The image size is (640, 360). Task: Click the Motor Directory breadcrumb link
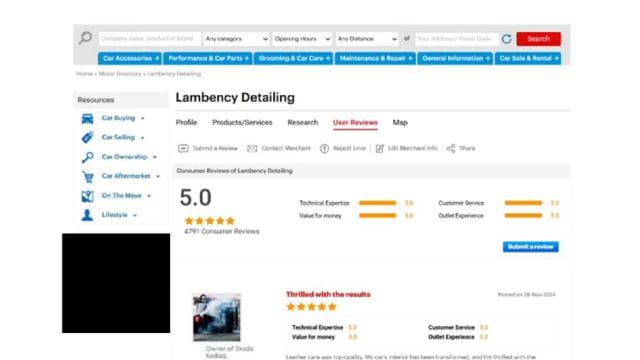click(x=120, y=74)
